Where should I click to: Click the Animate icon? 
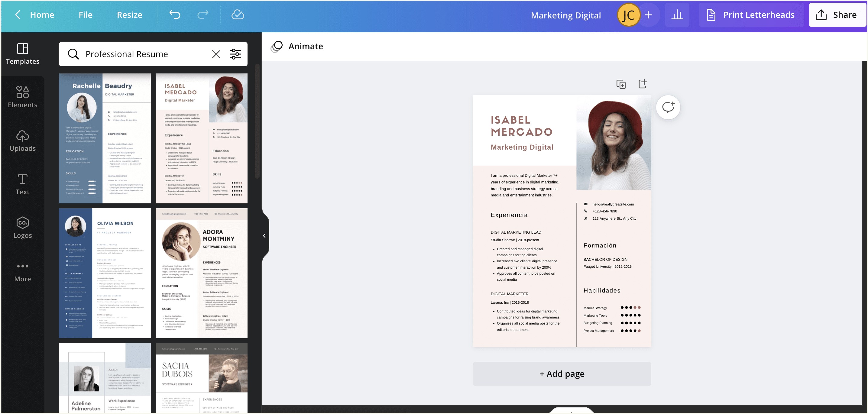[x=277, y=46]
